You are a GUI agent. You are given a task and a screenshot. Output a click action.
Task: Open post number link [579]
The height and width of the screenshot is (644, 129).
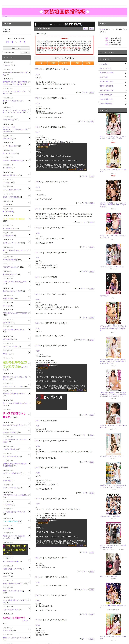(x=37, y=127)
